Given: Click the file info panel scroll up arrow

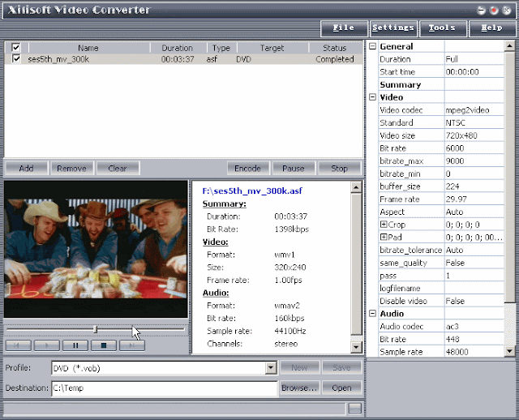Looking at the screenshot, I should pos(356,187).
